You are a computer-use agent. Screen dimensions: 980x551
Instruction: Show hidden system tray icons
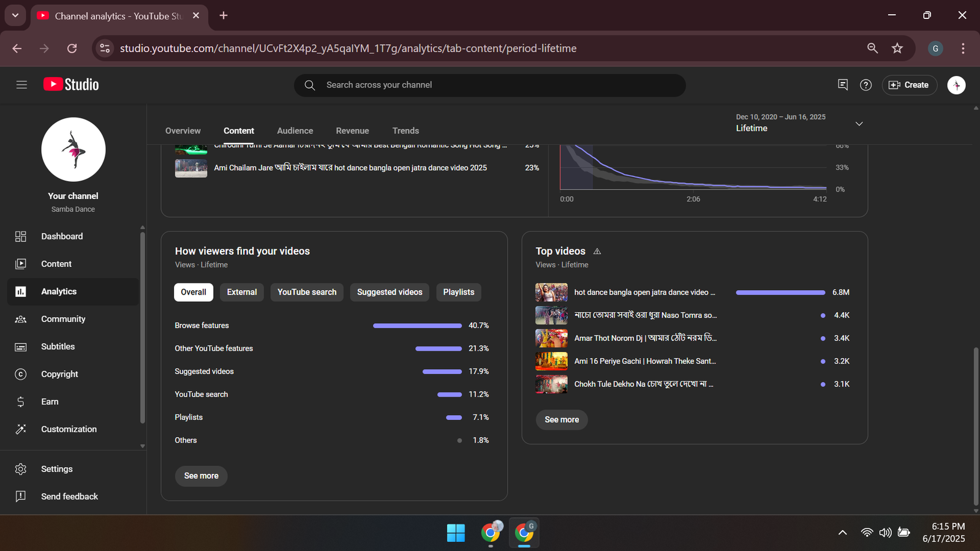click(x=842, y=533)
